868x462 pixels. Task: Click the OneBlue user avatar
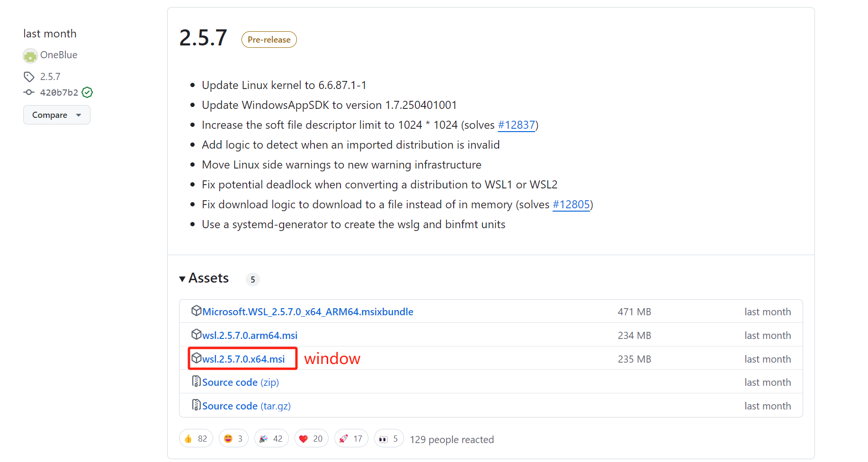pos(30,56)
